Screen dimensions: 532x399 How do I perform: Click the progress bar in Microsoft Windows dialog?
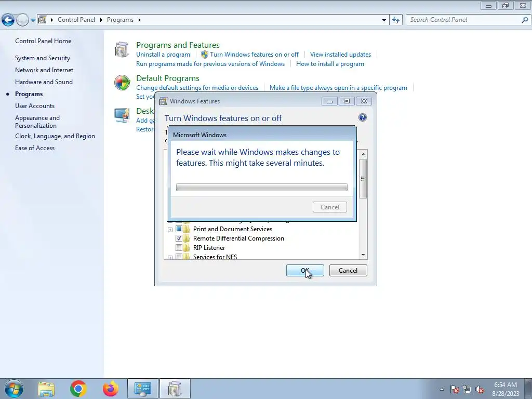click(262, 187)
